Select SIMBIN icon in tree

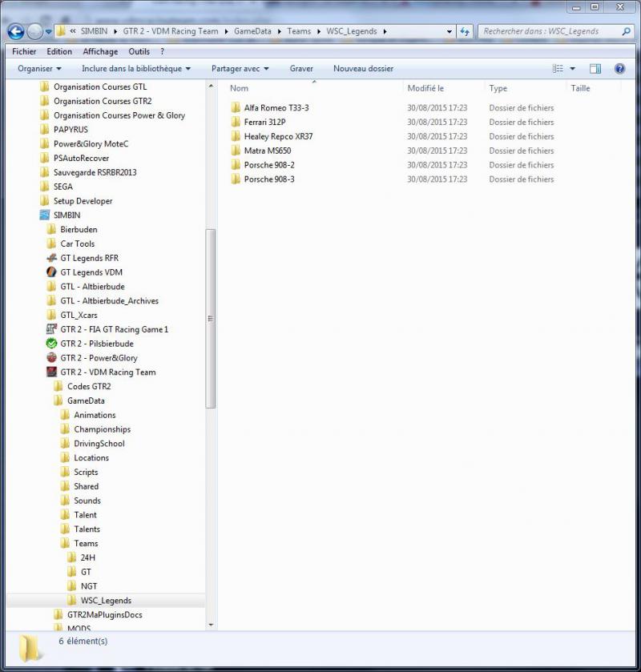(x=45, y=215)
